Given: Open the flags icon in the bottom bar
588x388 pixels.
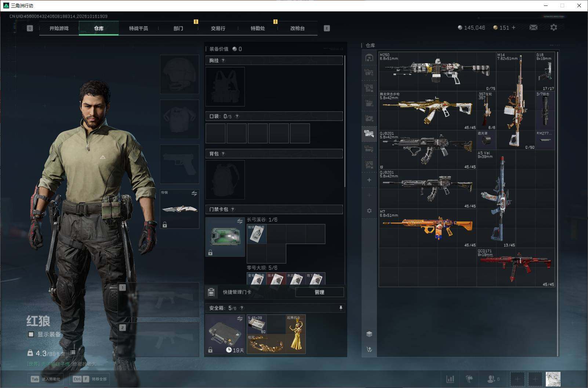Looking at the screenshot, I should click(469, 379).
